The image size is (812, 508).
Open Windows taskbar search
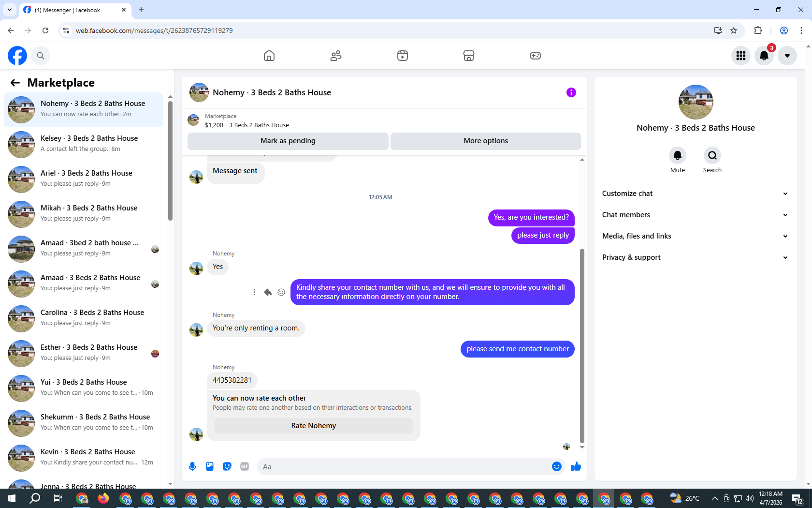click(x=35, y=498)
